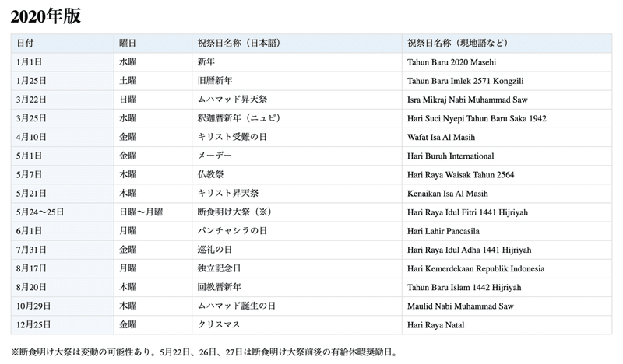Click the 5月21日 date cell

click(62, 194)
